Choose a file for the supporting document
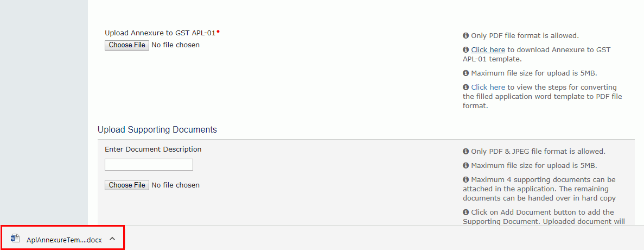The width and height of the screenshot is (644, 250). coord(127,185)
